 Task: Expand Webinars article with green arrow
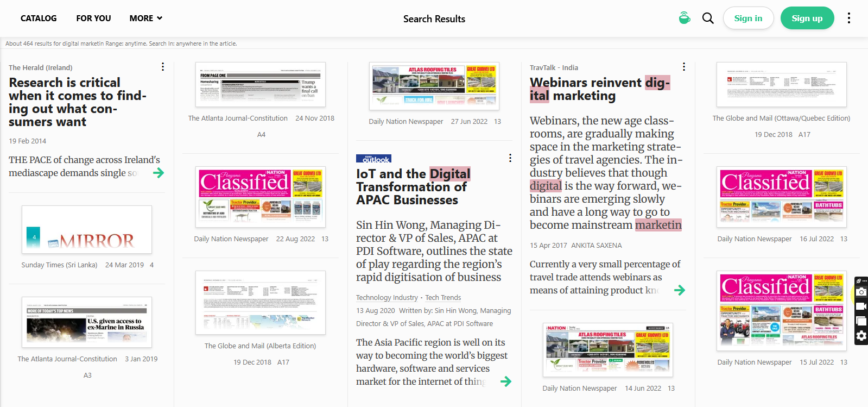tap(679, 290)
